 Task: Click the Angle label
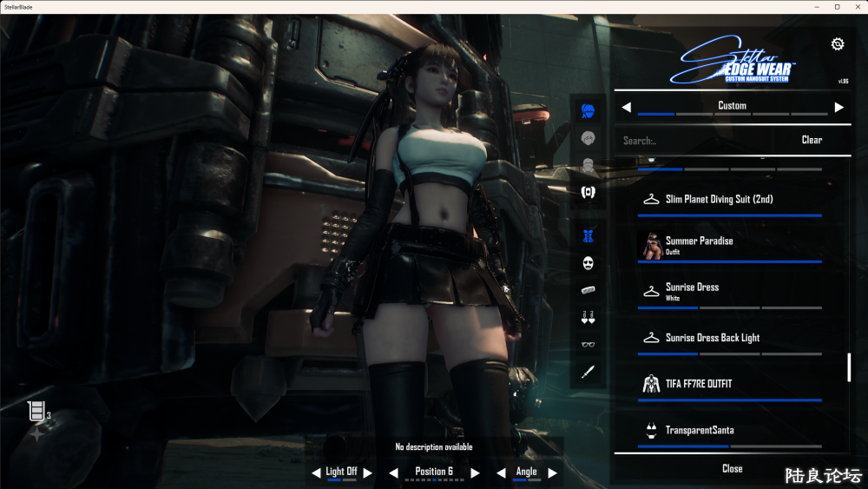(527, 472)
